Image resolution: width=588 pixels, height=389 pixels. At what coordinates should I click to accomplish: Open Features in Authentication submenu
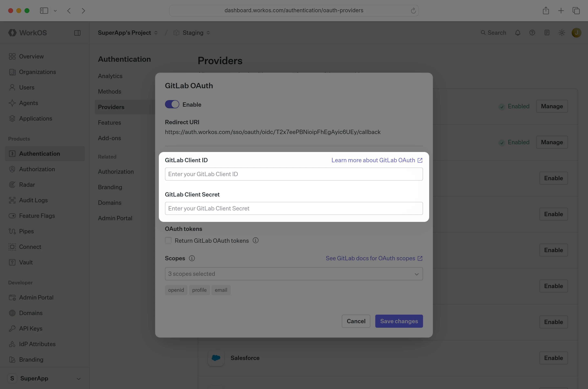point(109,123)
